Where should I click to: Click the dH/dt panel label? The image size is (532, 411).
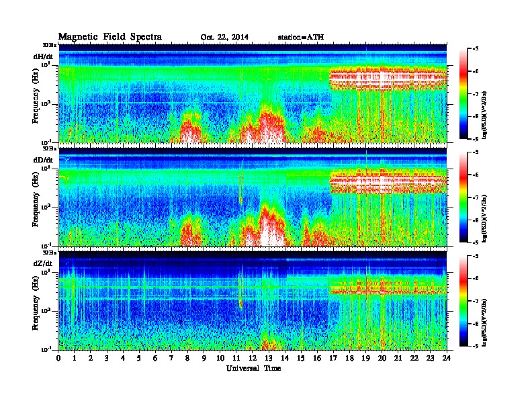point(43,56)
